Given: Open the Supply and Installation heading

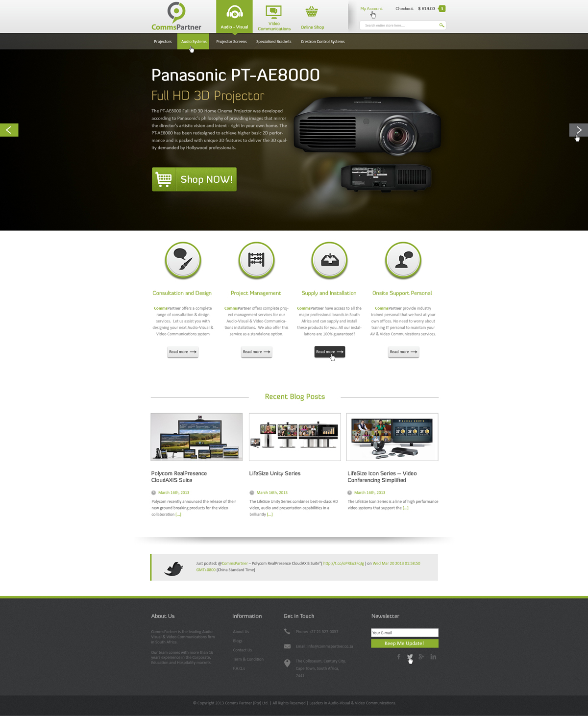Looking at the screenshot, I should click(329, 293).
